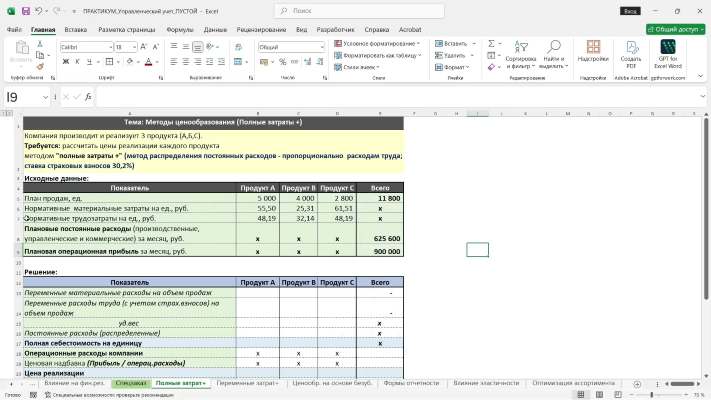The width and height of the screenshot is (711, 400).
Task: Switch to the Рецензирование ribbon tab
Action: [x=261, y=29]
